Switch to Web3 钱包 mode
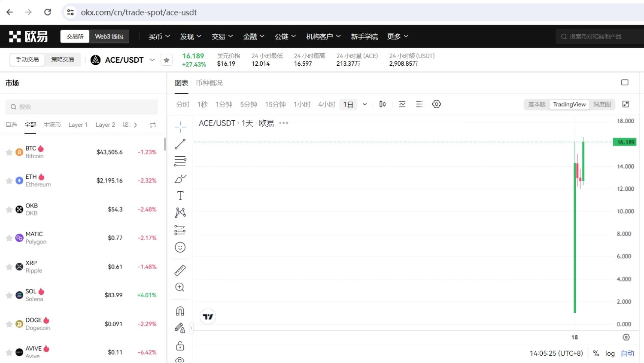The image size is (644, 363). tap(109, 37)
